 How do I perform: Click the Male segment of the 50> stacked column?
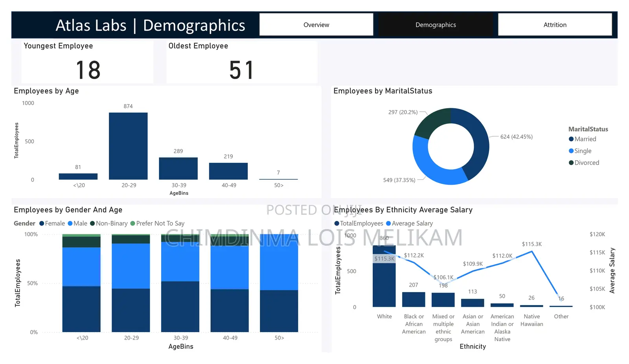point(279,262)
